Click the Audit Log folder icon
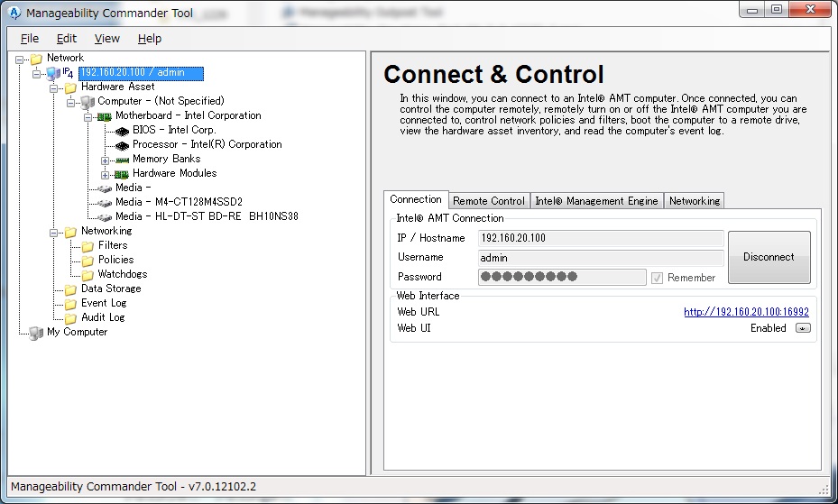The width and height of the screenshot is (838, 504). coord(70,318)
